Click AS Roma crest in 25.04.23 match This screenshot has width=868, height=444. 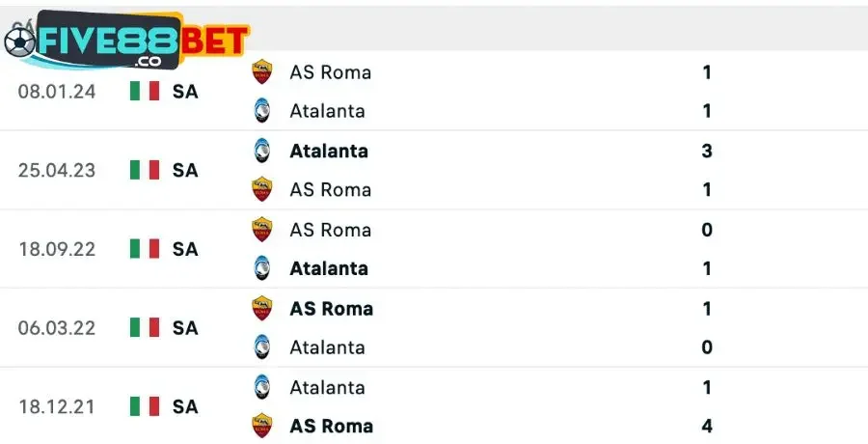(x=261, y=189)
